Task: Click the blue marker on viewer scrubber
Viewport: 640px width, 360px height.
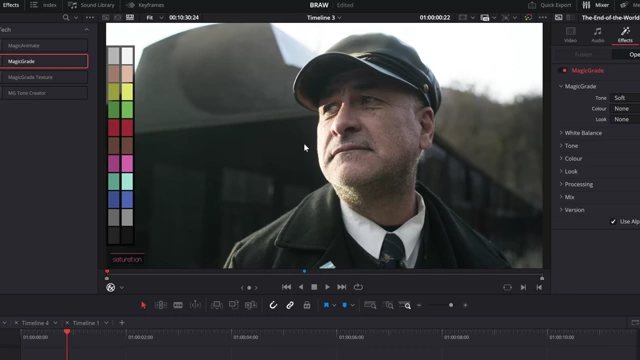Action: click(x=304, y=271)
